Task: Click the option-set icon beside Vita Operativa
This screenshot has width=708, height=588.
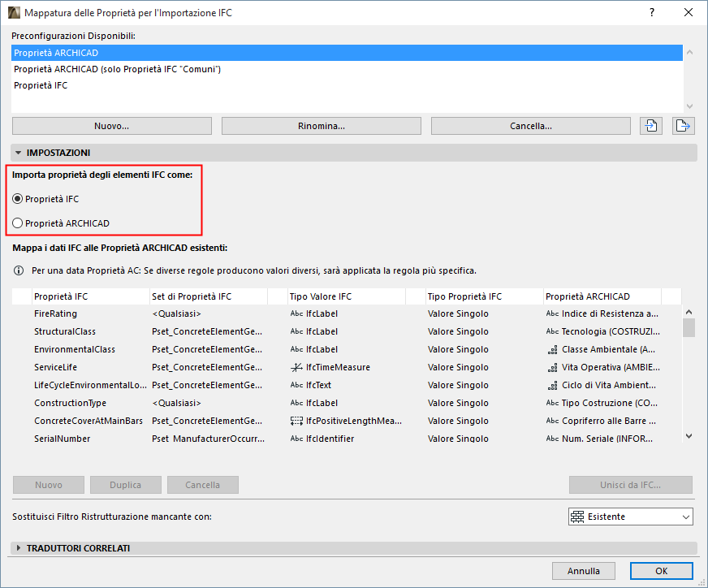Action: point(552,368)
